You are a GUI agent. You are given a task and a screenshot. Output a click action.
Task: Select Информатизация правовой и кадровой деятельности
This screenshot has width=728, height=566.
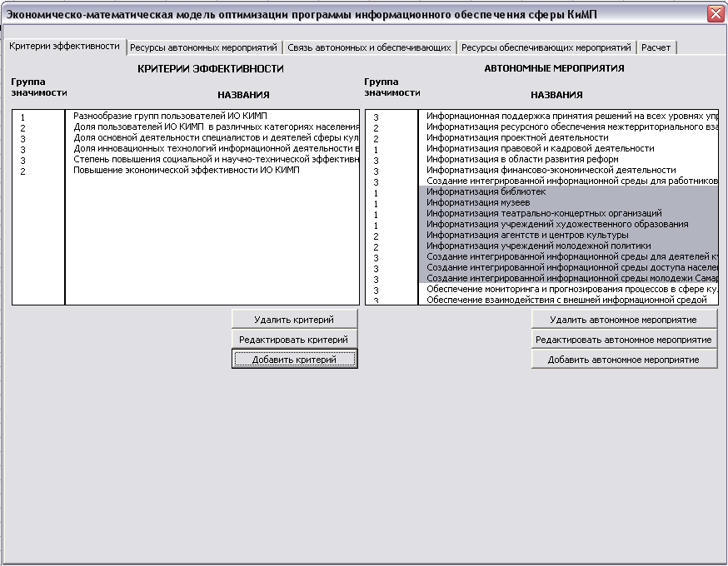[568, 148]
